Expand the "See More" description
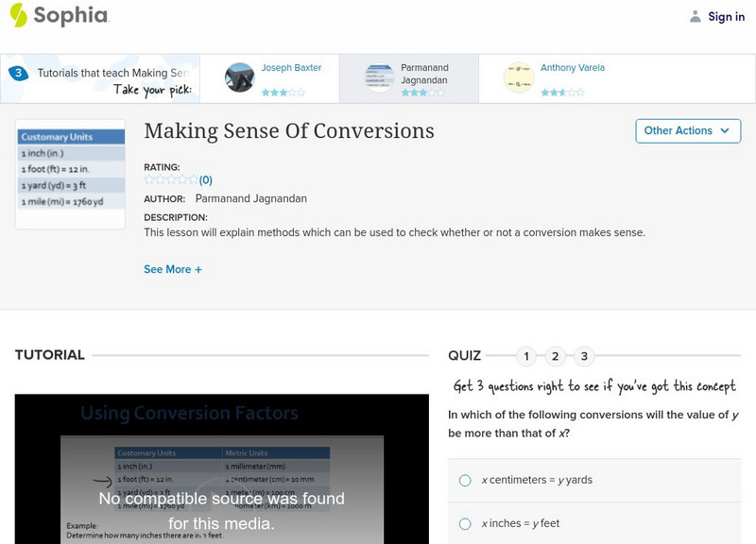This screenshot has width=756, height=544. tap(171, 269)
